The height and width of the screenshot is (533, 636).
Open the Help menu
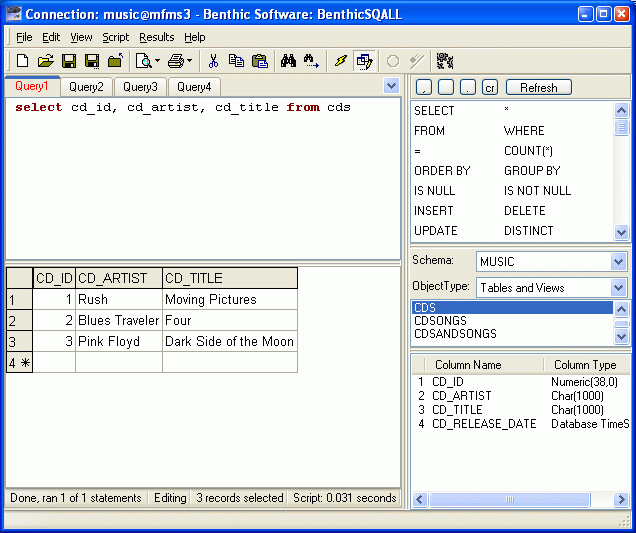[195, 37]
